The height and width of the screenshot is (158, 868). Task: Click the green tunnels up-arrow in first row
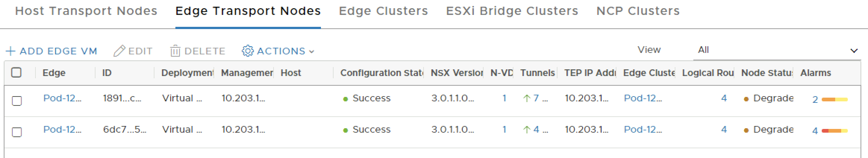(527, 98)
